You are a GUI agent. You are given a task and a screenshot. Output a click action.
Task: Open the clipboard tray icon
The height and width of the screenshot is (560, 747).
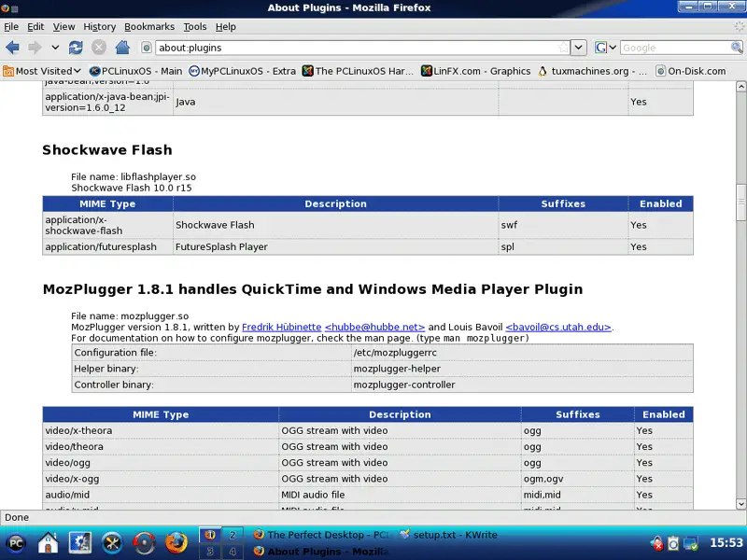click(x=673, y=543)
